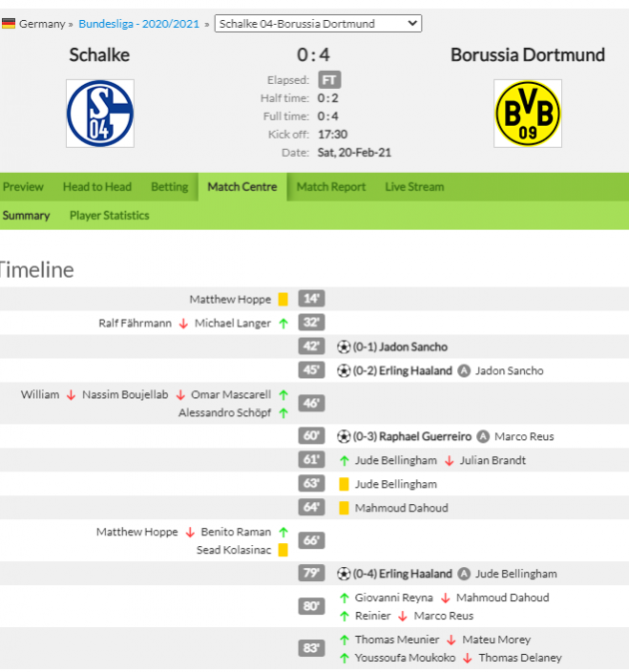This screenshot has height=672, width=629.
Task: Open the Live Stream tab
Action: [414, 187]
